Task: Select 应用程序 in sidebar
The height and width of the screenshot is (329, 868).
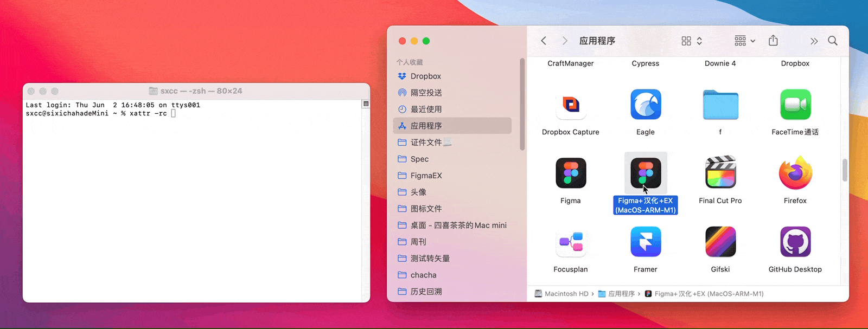Action: tap(452, 126)
